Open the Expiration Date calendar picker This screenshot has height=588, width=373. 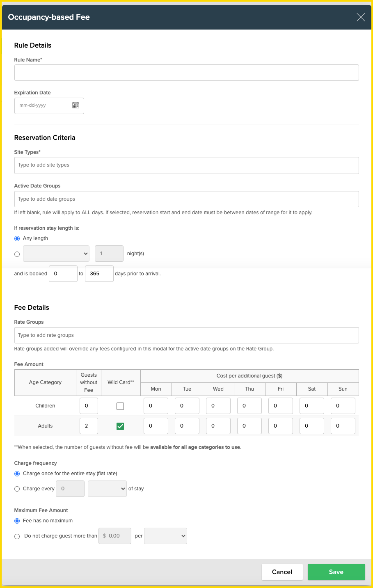pos(76,105)
